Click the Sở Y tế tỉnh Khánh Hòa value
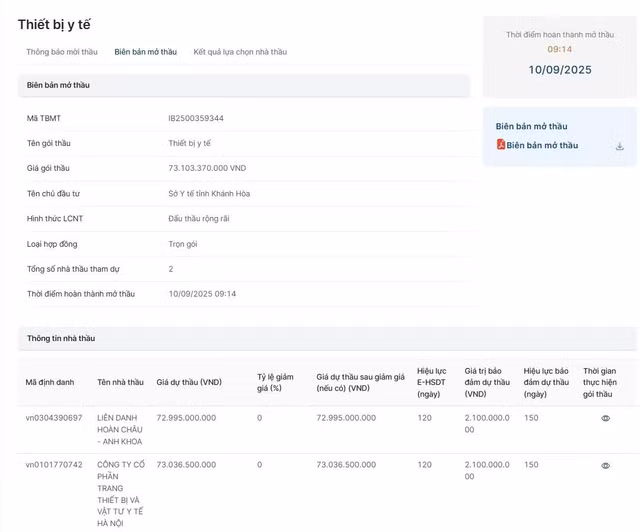Screen dimensions: 640x532 (x=209, y=194)
